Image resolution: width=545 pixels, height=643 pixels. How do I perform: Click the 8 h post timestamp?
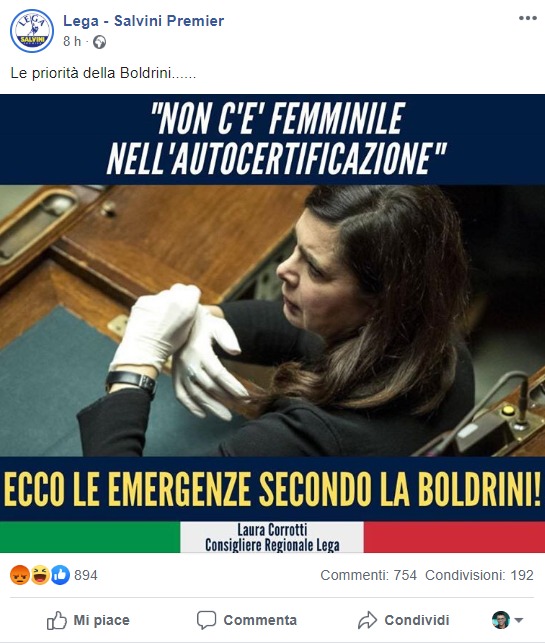pyautogui.click(x=72, y=41)
